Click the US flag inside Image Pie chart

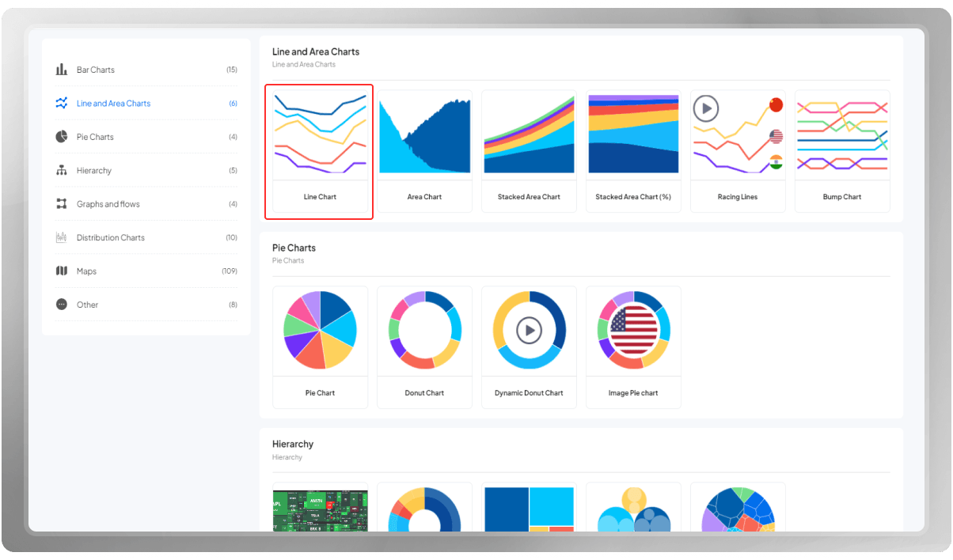[x=634, y=330]
